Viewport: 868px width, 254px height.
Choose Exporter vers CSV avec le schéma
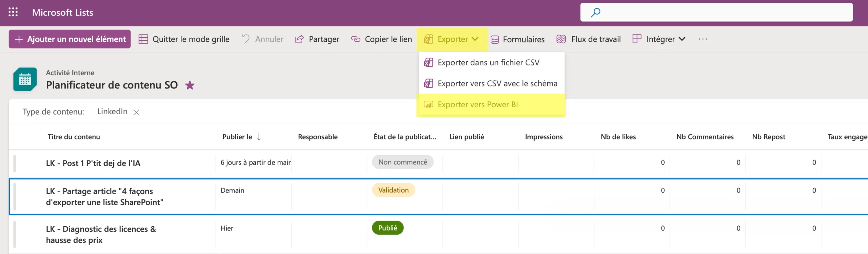pyautogui.click(x=492, y=83)
